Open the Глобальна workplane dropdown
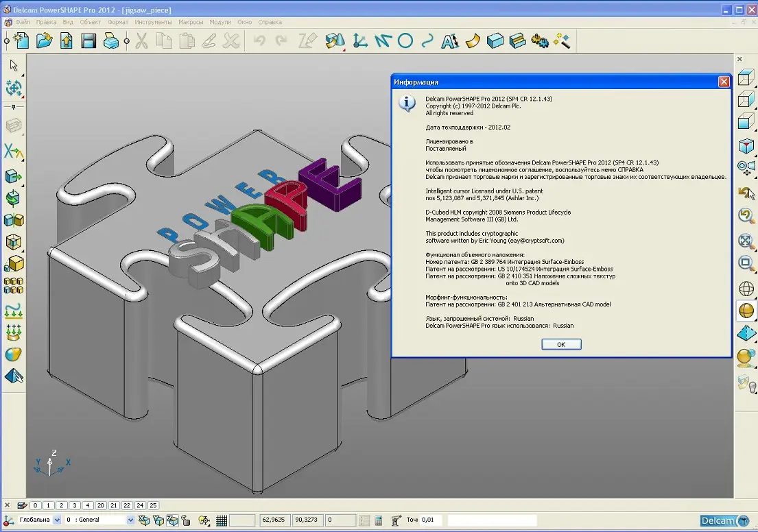This screenshot has width=758, height=532. pyautogui.click(x=57, y=520)
